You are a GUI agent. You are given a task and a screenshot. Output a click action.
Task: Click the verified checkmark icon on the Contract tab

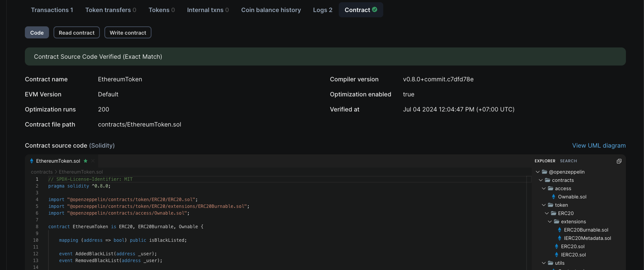375,9
